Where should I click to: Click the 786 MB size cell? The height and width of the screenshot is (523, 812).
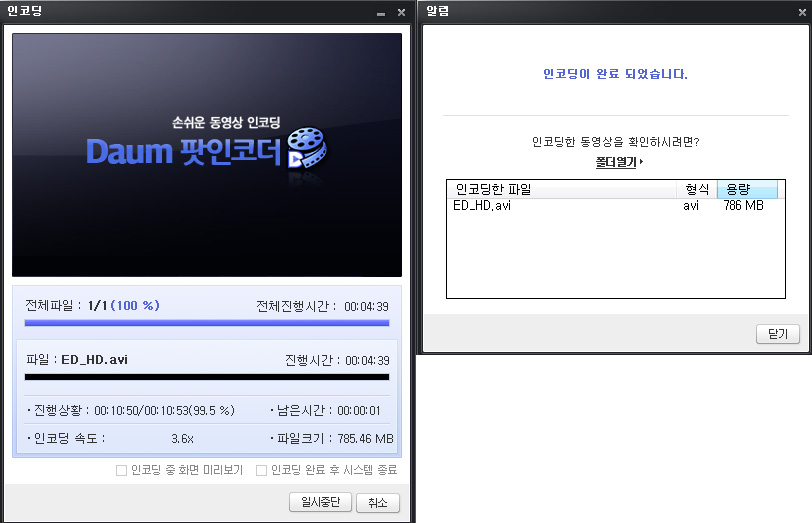click(x=744, y=206)
